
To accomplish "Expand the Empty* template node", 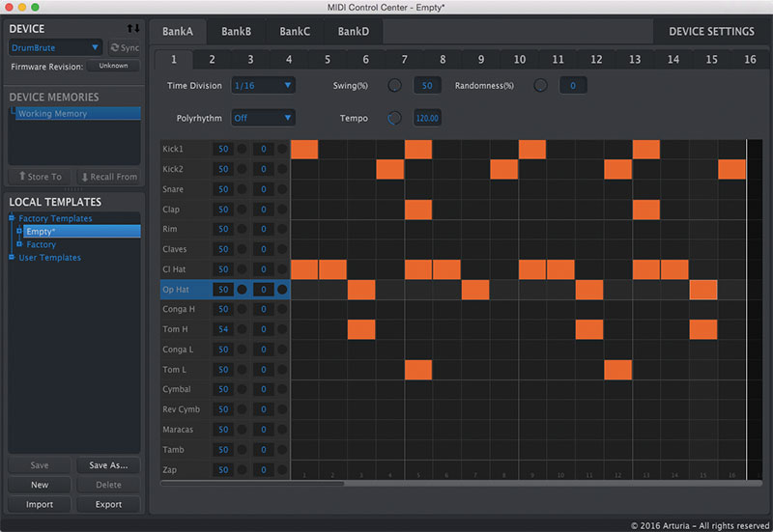I will (x=19, y=231).
